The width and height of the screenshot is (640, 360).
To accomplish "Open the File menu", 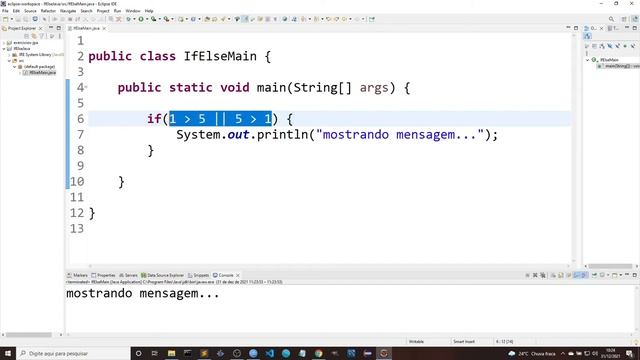I will point(5,11).
